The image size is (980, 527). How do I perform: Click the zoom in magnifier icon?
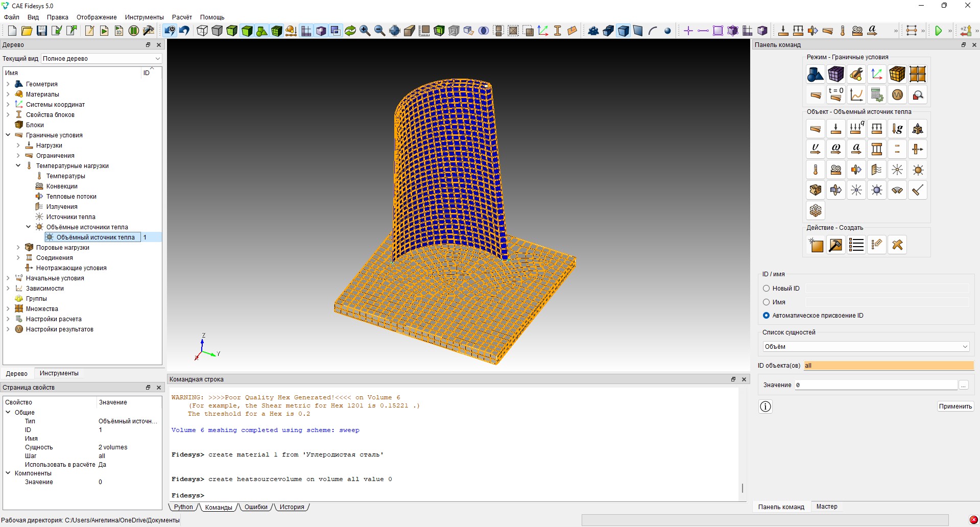365,31
